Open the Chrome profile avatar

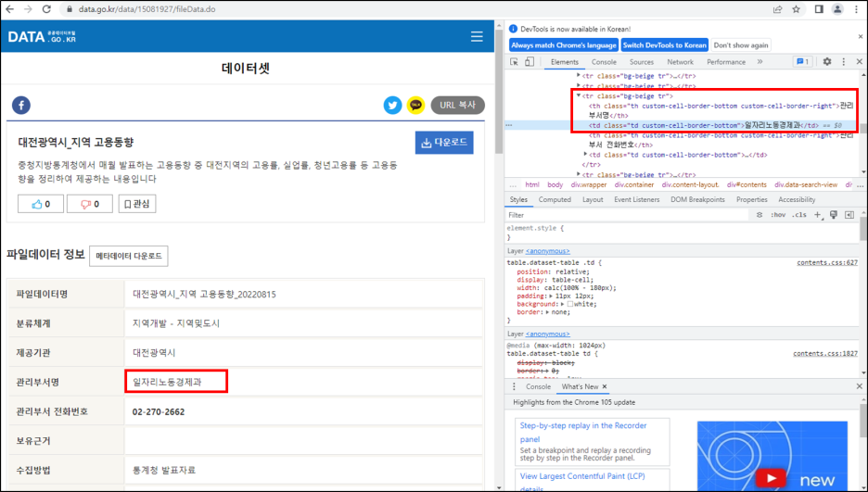click(x=837, y=9)
